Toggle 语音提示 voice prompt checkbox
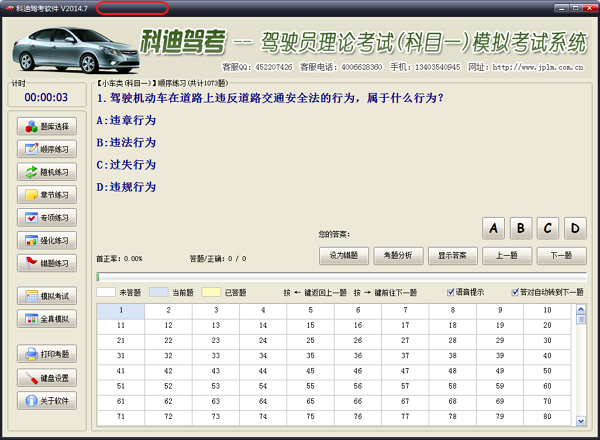The height and width of the screenshot is (440, 600). [x=453, y=293]
